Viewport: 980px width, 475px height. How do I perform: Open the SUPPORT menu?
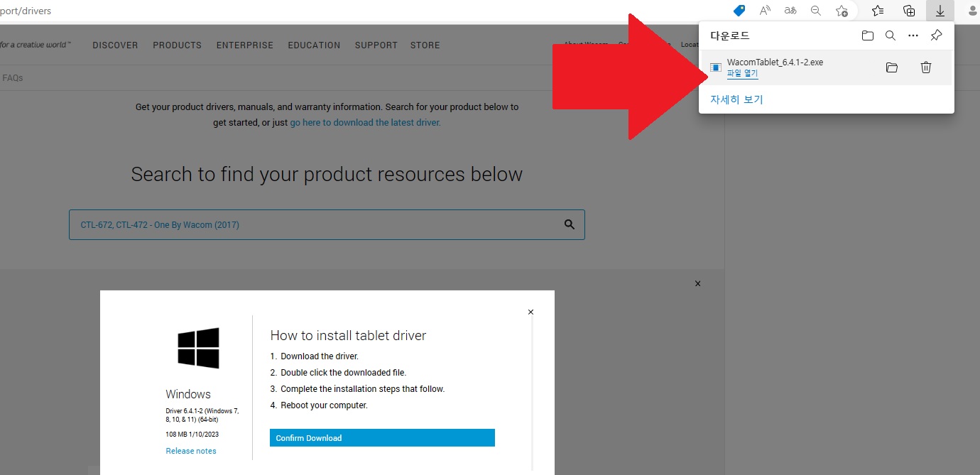(376, 45)
